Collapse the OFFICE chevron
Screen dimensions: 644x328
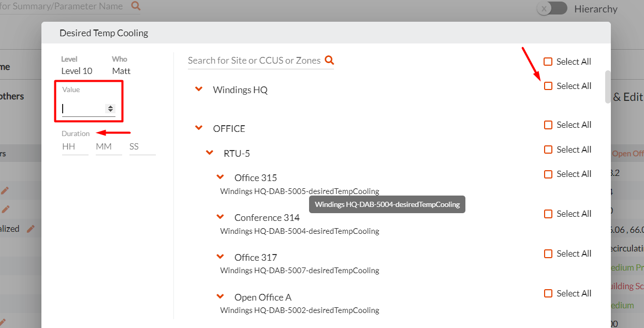198,128
